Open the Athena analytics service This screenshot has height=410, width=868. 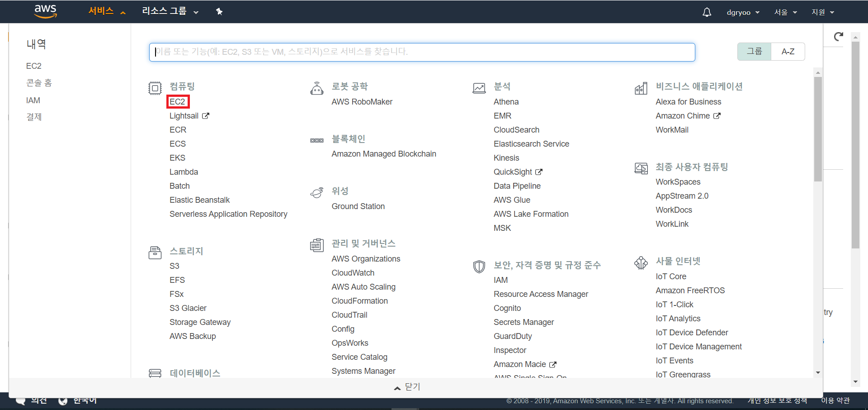pyautogui.click(x=506, y=102)
